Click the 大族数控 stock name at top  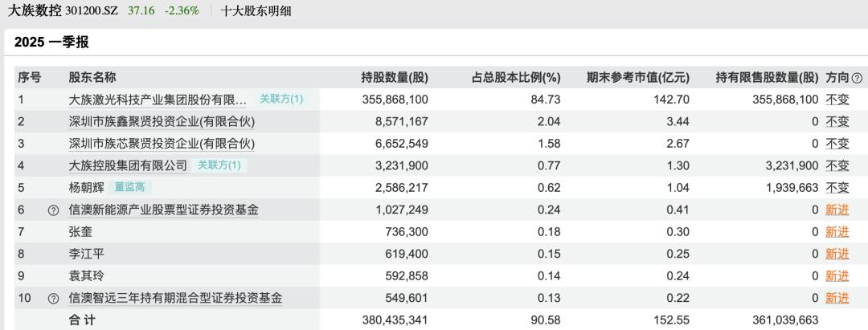tap(40, 11)
